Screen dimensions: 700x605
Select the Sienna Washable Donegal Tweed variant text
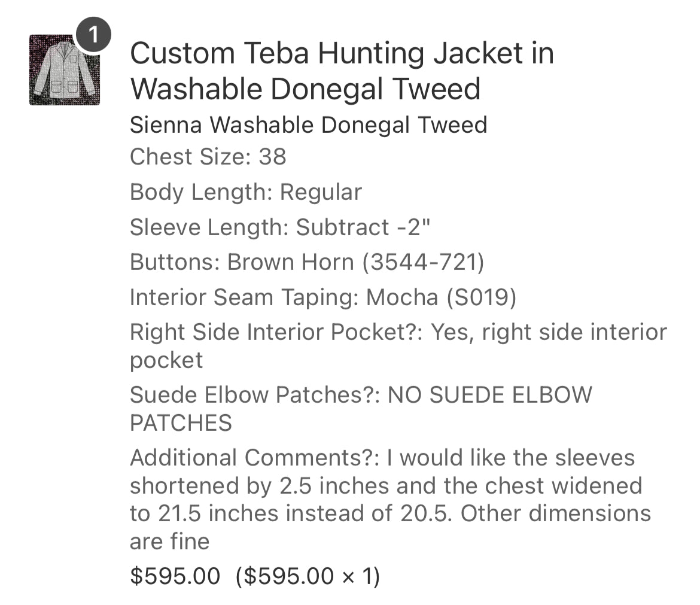click(x=309, y=124)
